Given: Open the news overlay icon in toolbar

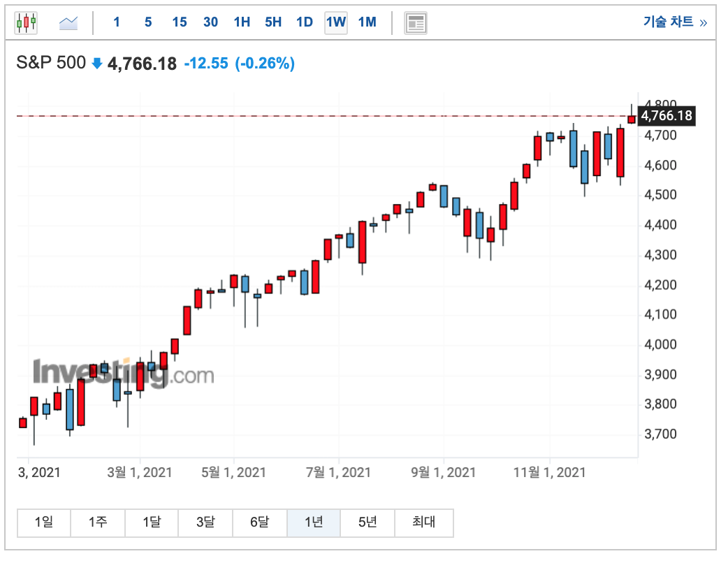Looking at the screenshot, I should 416,23.
